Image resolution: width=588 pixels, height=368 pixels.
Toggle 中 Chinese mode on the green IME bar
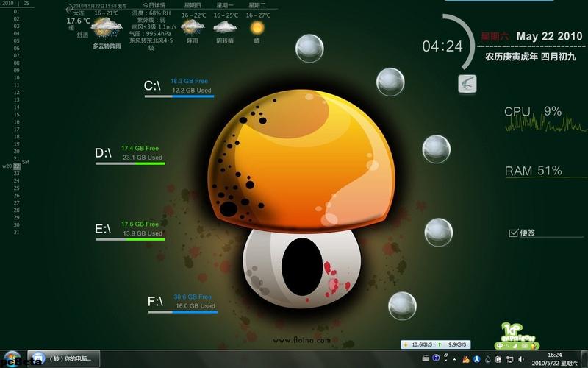[x=500, y=345]
